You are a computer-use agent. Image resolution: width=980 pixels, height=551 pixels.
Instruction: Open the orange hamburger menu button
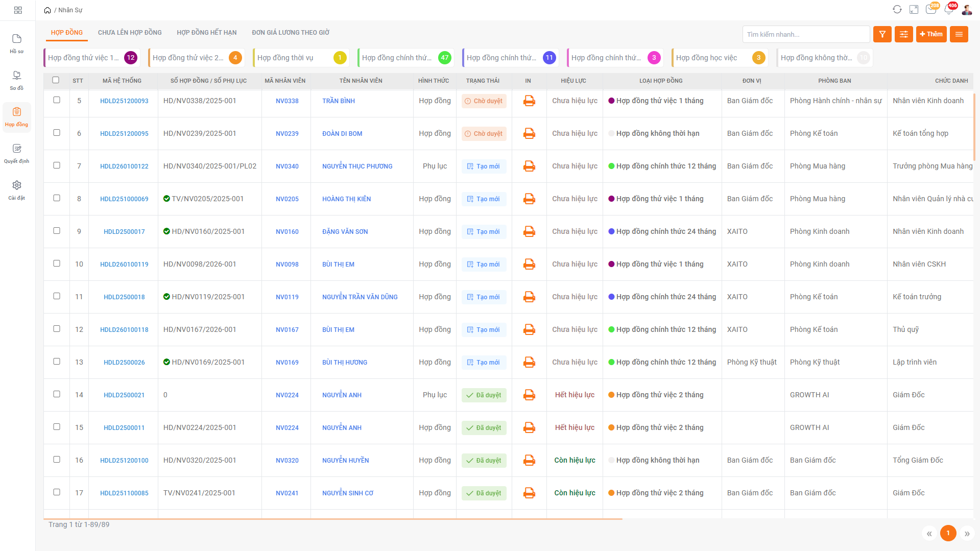(x=959, y=34)
